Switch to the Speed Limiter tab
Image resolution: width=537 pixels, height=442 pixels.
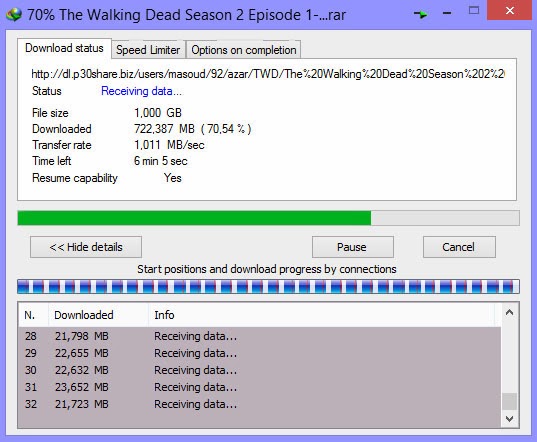pyautogui.click(x=148, y=50)
